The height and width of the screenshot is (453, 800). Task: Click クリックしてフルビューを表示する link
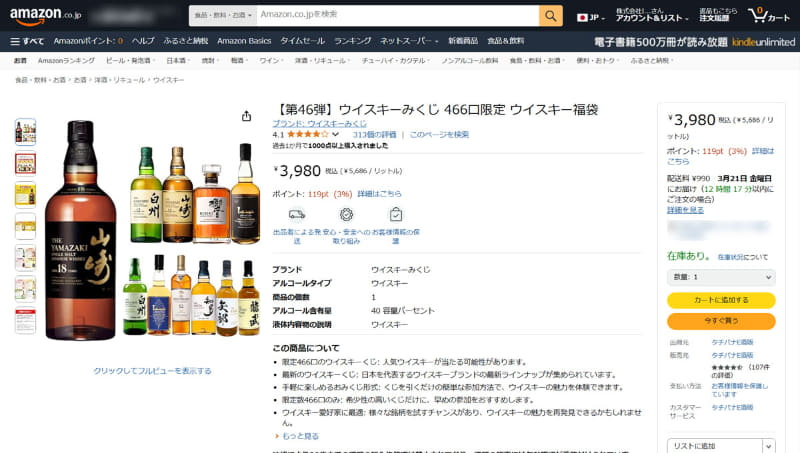pyautogui.click(x=152, y=371)
